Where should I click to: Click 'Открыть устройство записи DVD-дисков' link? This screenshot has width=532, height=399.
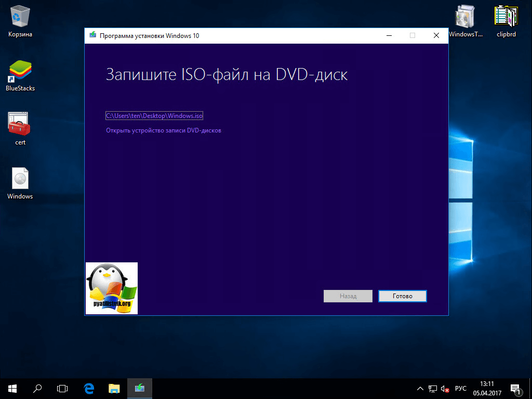[164, 130]
